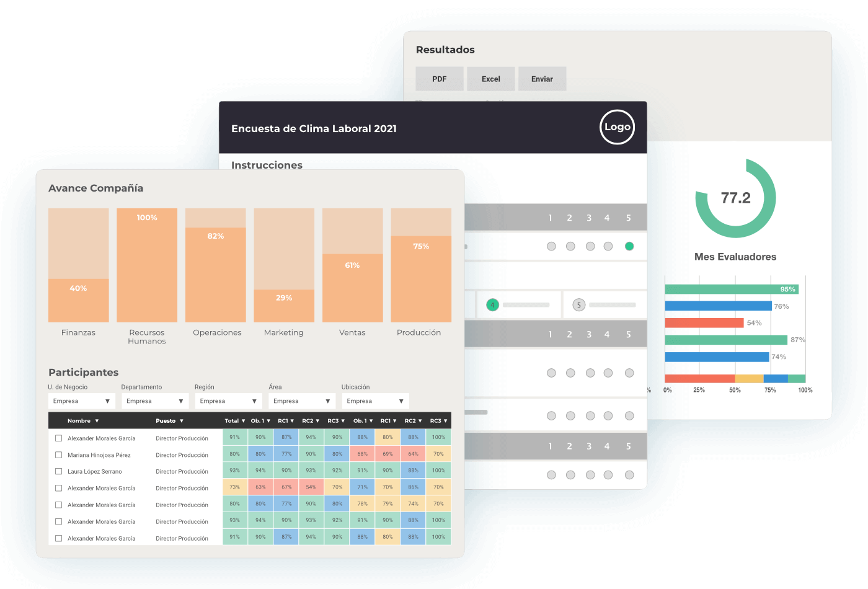The height and width of the screenshot is (589, 868).
Task: Click the 73% cell in the table
Action: [x=235, y=487]
